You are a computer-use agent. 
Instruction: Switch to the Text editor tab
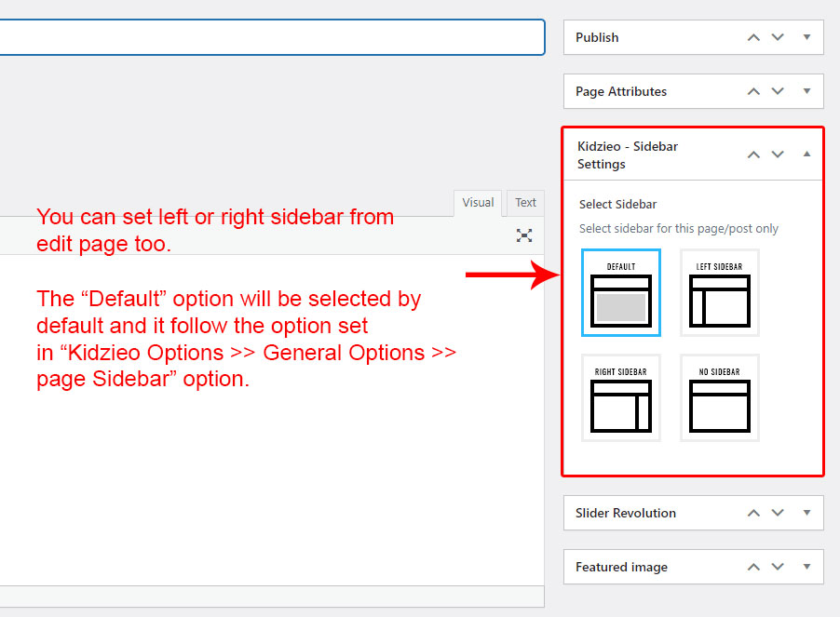click(x=526, y=203)
